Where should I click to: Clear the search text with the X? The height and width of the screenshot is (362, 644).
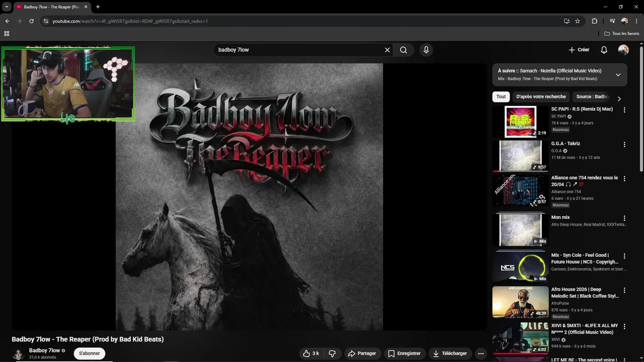tap(387, 50)
